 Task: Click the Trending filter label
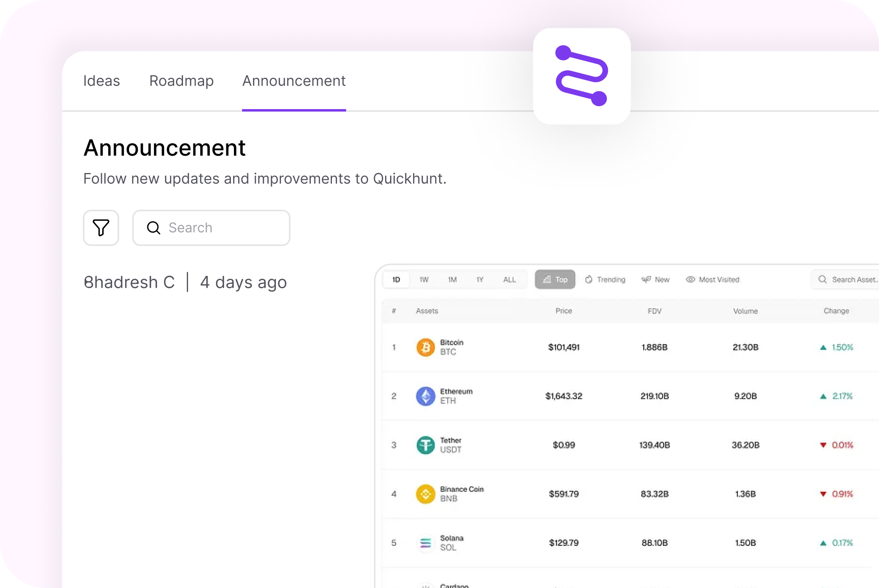611,279
